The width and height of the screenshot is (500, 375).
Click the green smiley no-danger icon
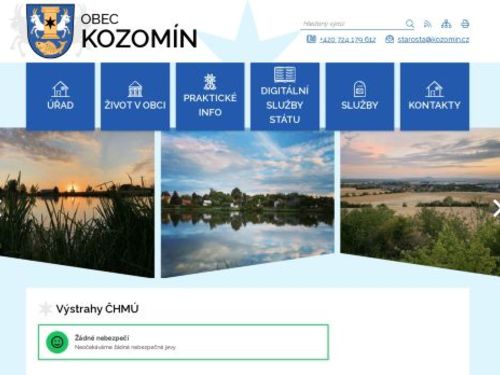tap(57, 342)
